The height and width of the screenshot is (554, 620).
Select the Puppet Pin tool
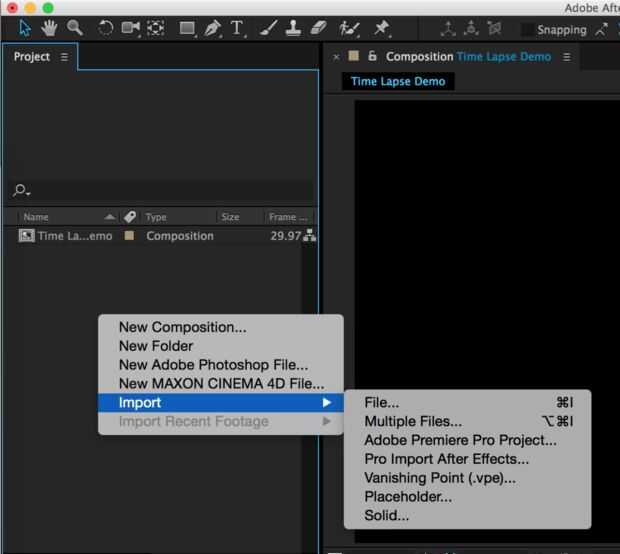click(x=382, y=28)
